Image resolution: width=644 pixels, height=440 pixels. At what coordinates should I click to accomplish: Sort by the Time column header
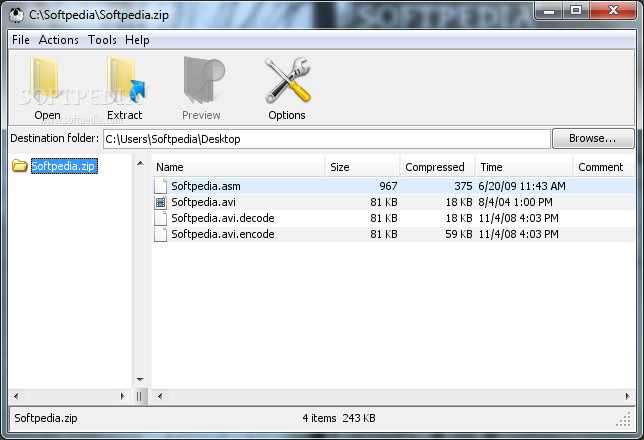pos(524,167)
